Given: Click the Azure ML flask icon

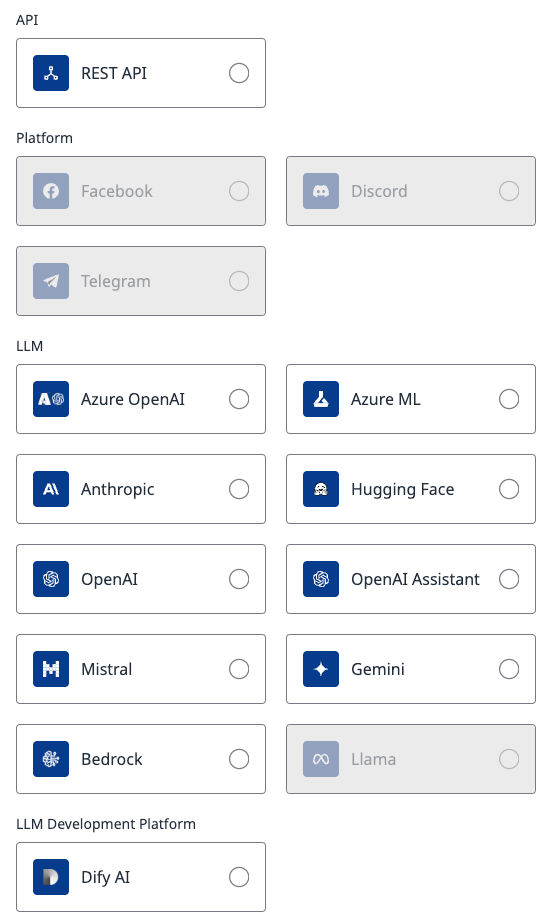Looking at the screenshot, I should point(321,399).
